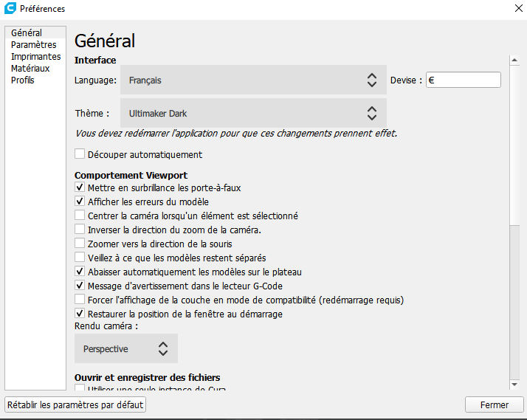527x420 pixels.
Task: Open the Thème dropdown showing Ultimaker Dark
Action: pos(253,113)
